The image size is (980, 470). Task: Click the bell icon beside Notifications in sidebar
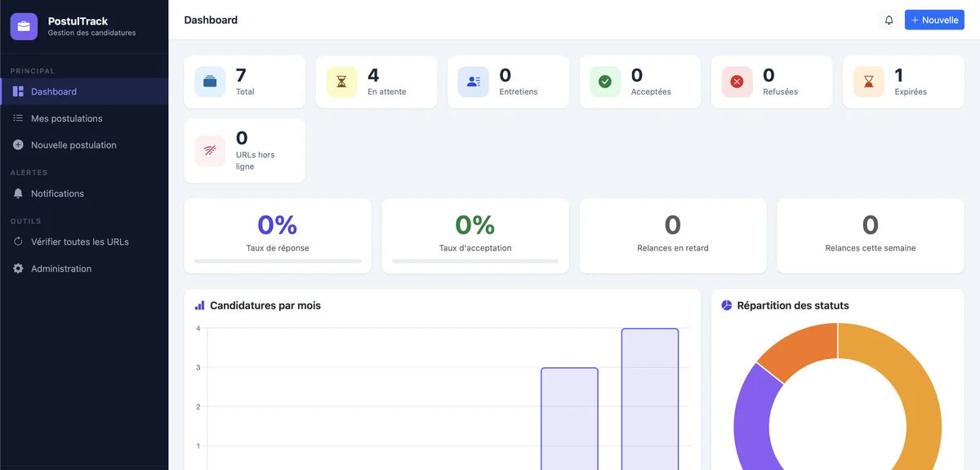point(18,193)
